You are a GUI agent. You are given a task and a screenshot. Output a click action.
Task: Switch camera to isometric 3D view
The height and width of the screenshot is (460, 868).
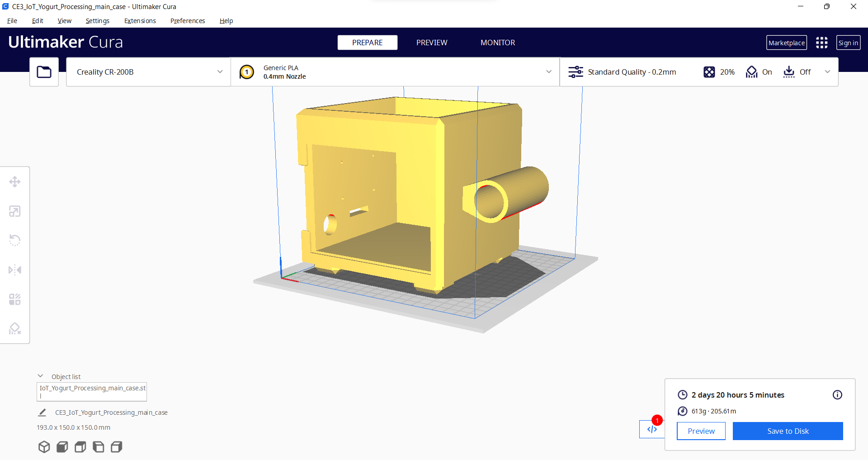44,447
